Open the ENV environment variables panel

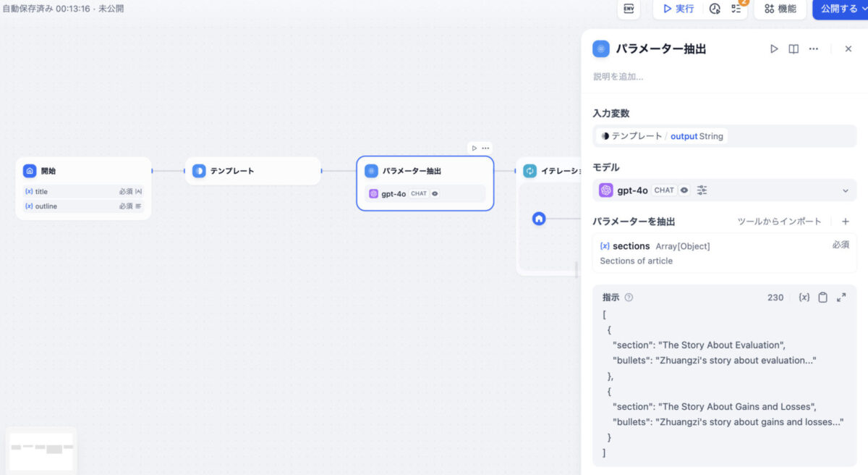pyautogui.click(x=629, y=9)
